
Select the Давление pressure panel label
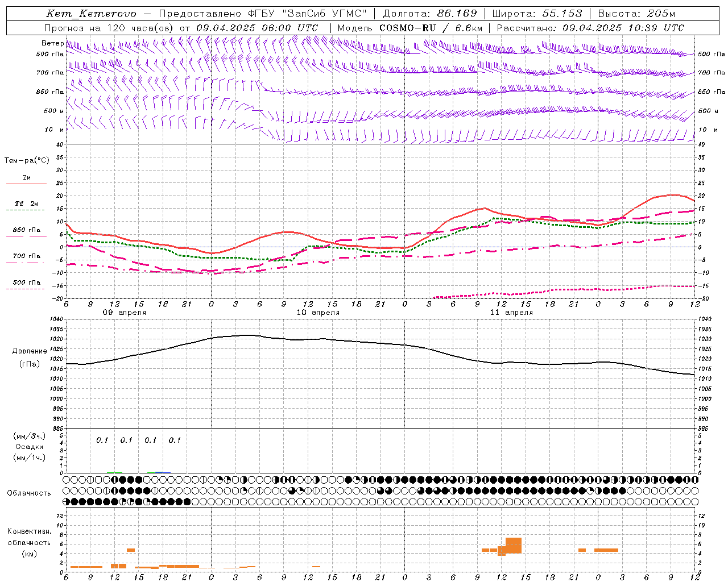[30, 351]
